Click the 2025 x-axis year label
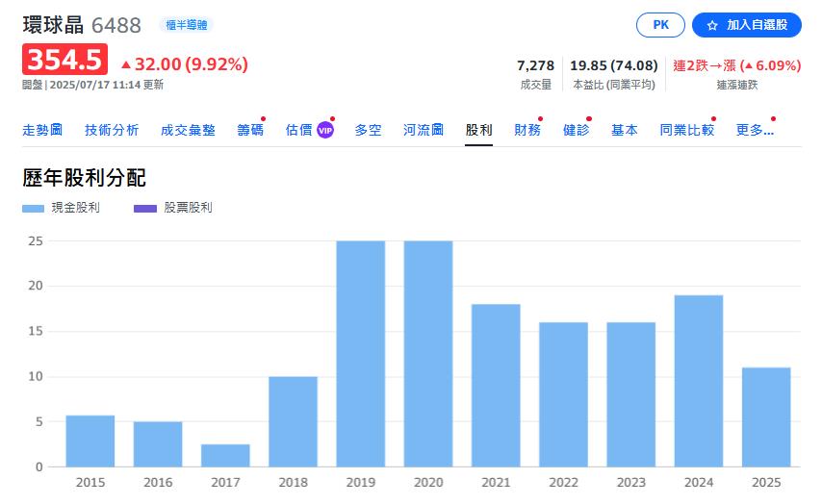This screenshot has width=822, height=504. coord(766,482)
